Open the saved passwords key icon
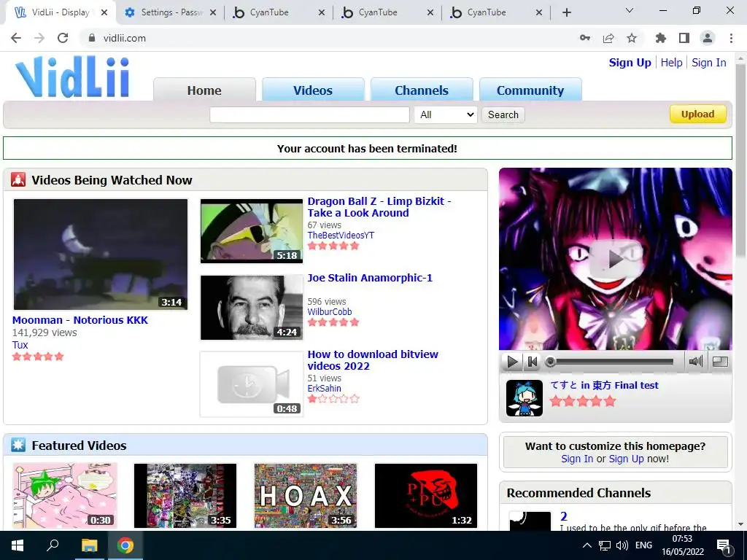The width and height of the screenshot is (747, 560). pos(585,38)
